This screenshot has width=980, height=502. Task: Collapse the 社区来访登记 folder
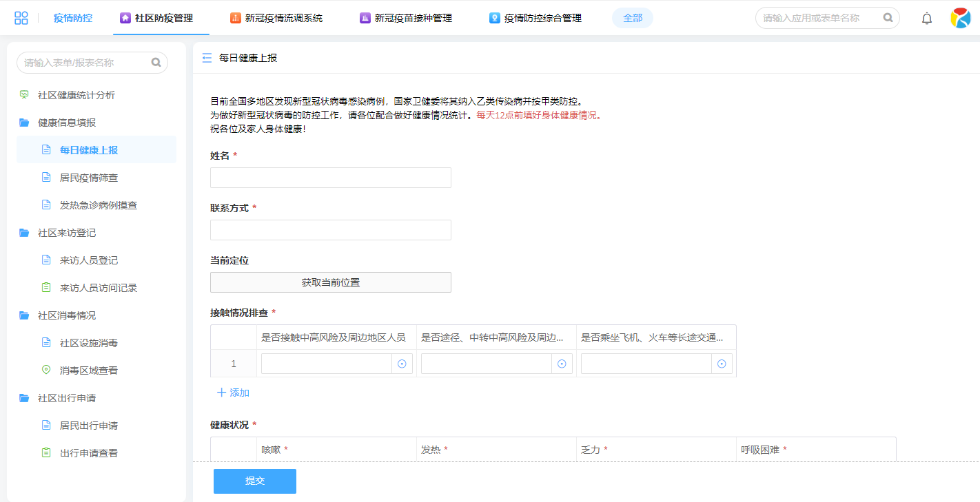66,233
